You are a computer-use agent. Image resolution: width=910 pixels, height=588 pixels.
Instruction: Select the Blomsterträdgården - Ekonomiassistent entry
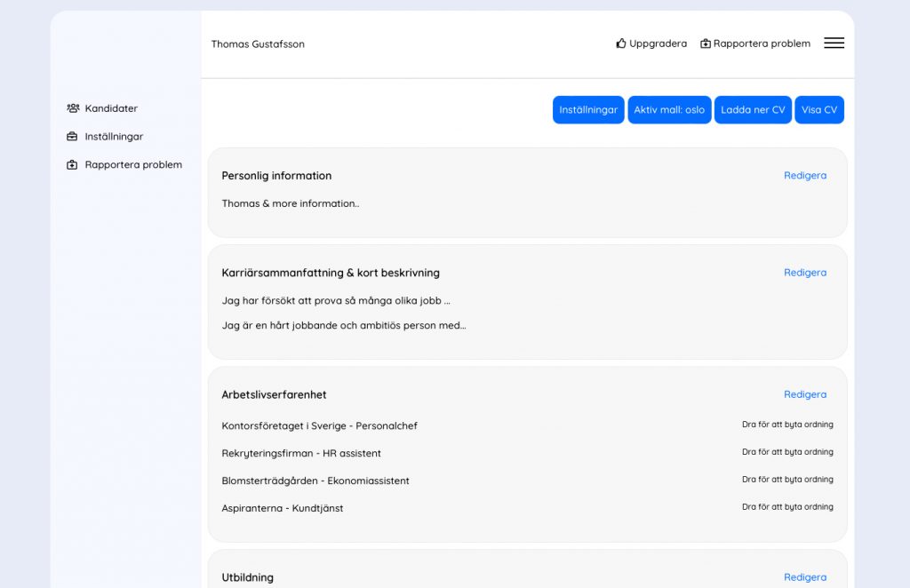pos(315,481)
